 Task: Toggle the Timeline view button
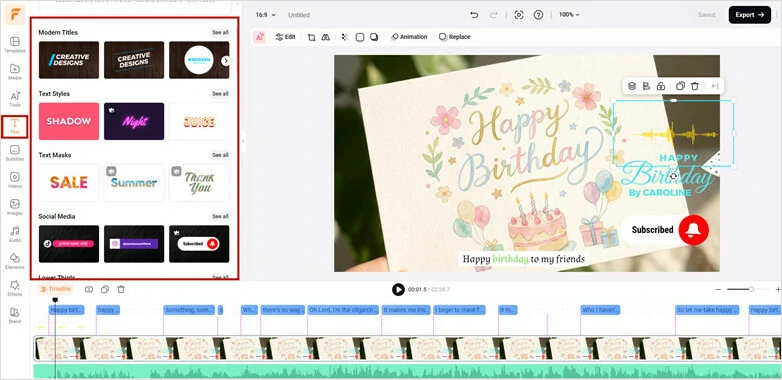tap(56, 289)
